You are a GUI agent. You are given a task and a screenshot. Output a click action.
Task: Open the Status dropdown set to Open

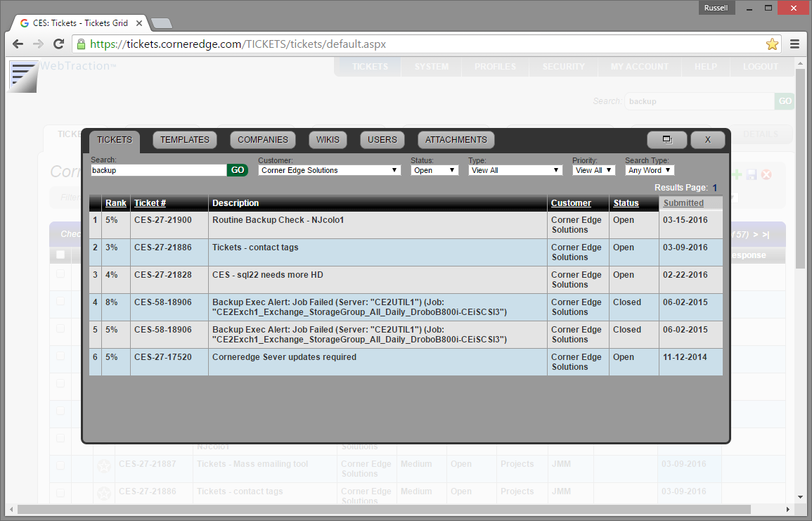coord(434,170)
